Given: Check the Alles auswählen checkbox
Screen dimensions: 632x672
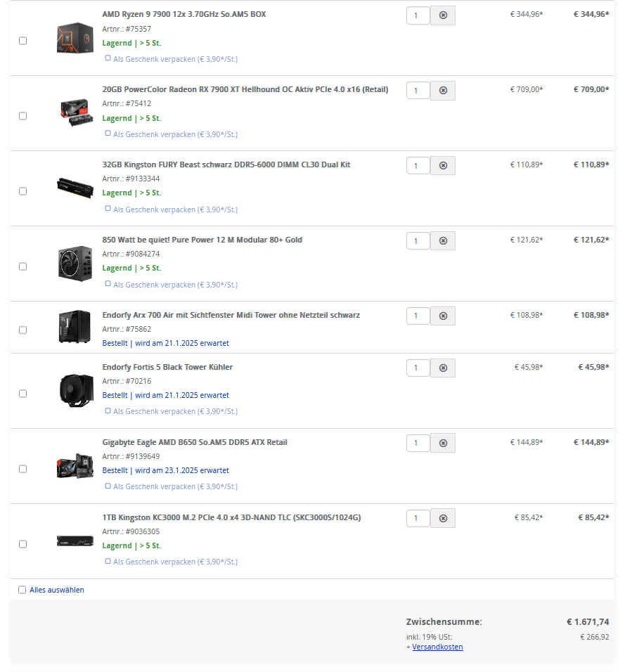Looking at the screenshot, I should (22, 590).
